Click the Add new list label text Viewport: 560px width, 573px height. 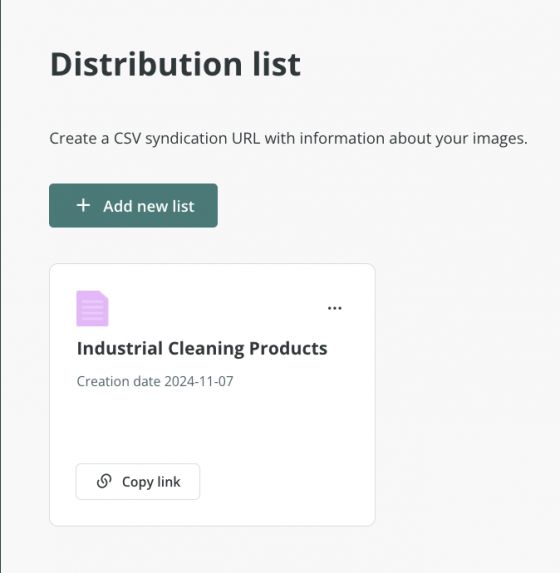[x=149, y=206]
